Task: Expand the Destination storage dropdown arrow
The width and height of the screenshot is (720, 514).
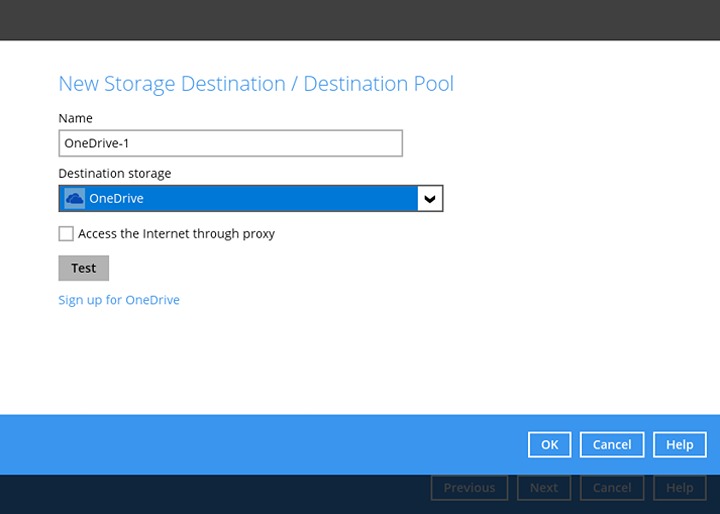Action: click(x=430, y=199)
